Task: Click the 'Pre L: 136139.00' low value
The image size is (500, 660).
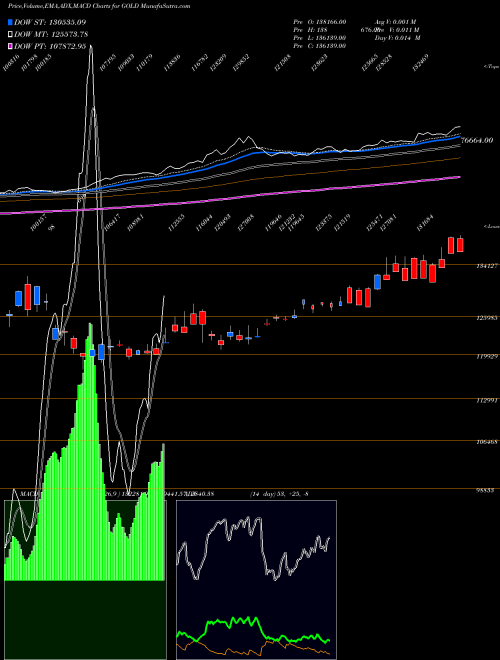Action: [320, 38]
